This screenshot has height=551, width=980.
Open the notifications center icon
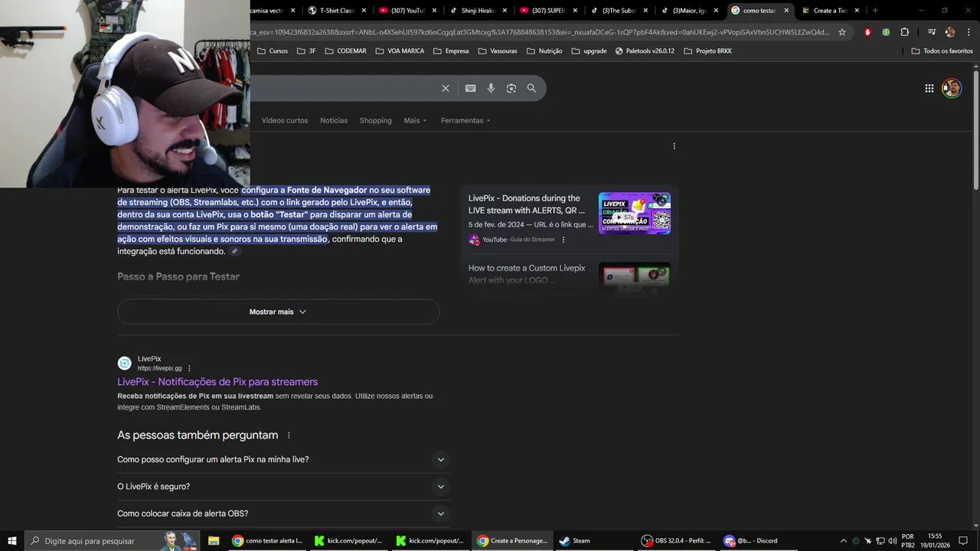(963, 540)
